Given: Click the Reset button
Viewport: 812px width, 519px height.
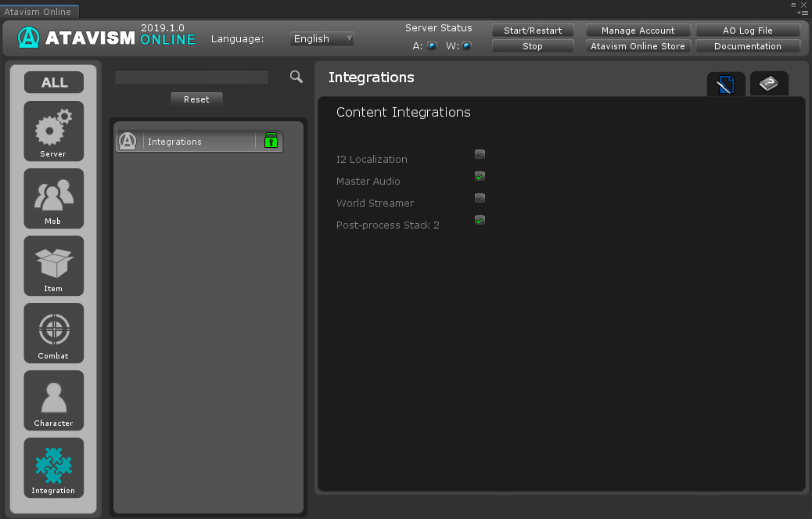Looking at the screenshot, I should pos(196,99).
